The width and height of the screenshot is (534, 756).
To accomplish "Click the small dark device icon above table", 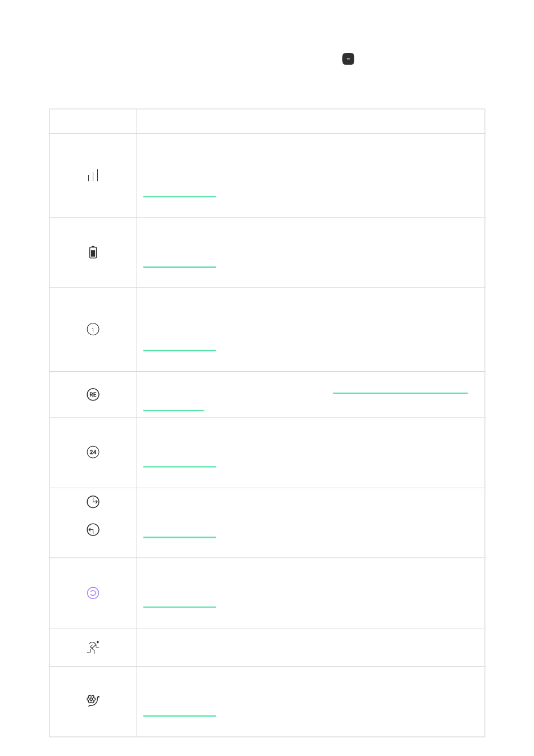I will coord(349,59).
